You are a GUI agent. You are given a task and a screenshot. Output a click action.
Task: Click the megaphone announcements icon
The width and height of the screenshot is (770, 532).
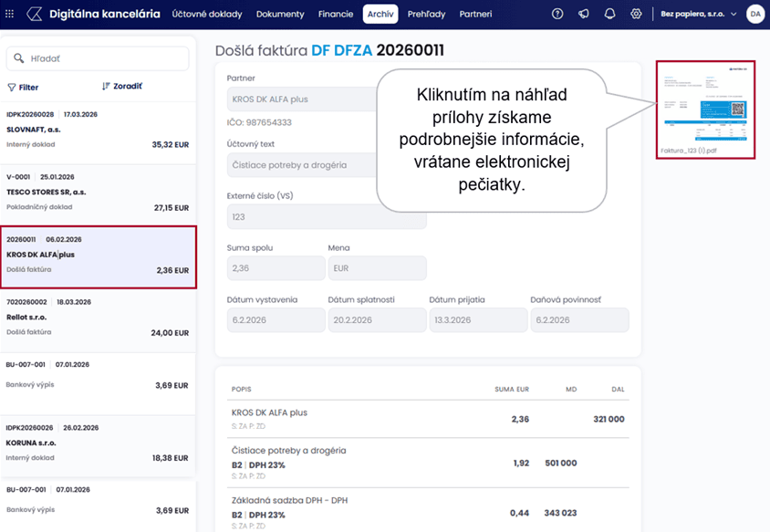click(584, 14)
